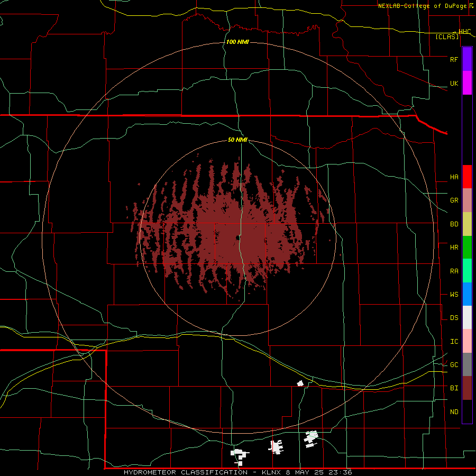Click the Hydrometeor Classification KLNX caption
This screenshot has width=476, height=476.
point(238,472)
